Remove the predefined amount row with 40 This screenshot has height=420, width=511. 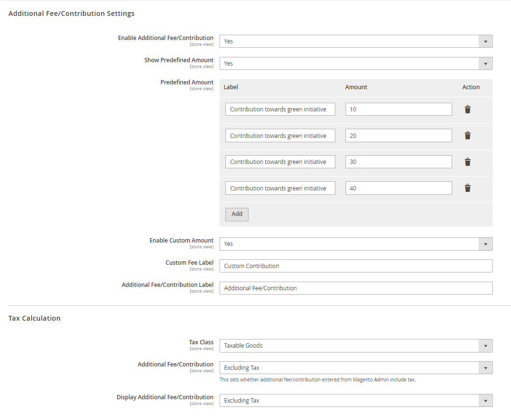[x=467, y=188]
